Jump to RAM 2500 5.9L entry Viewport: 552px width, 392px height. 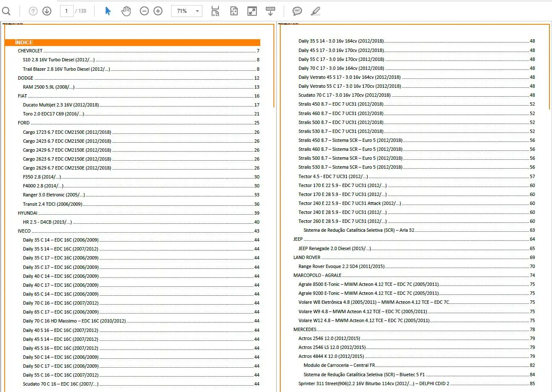141,87
